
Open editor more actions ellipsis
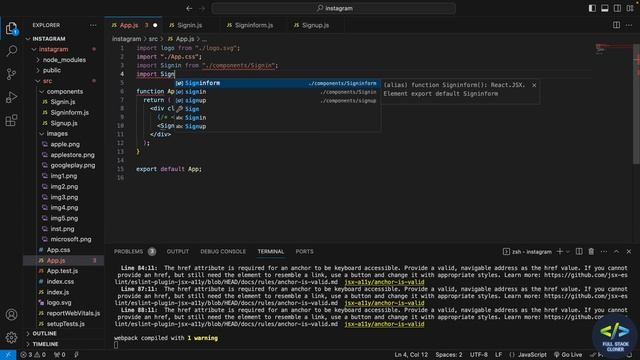tap(629, 25)
